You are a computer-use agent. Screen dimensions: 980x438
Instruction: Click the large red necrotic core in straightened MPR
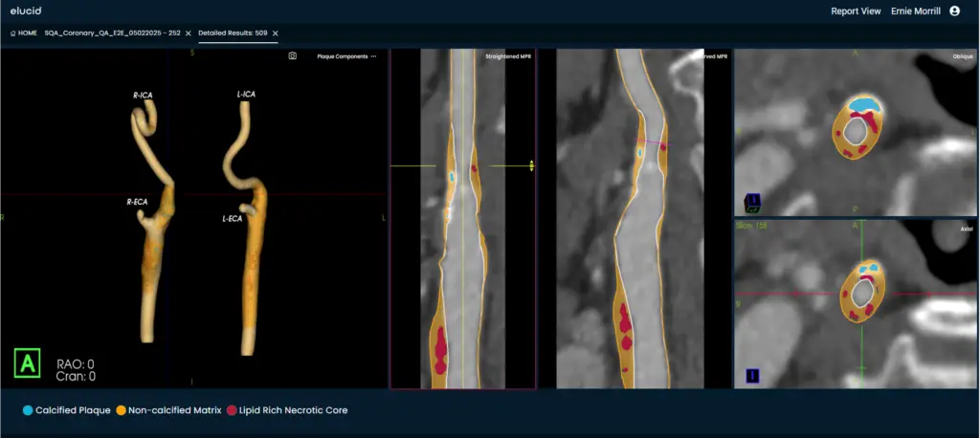[x=440, y=351]
